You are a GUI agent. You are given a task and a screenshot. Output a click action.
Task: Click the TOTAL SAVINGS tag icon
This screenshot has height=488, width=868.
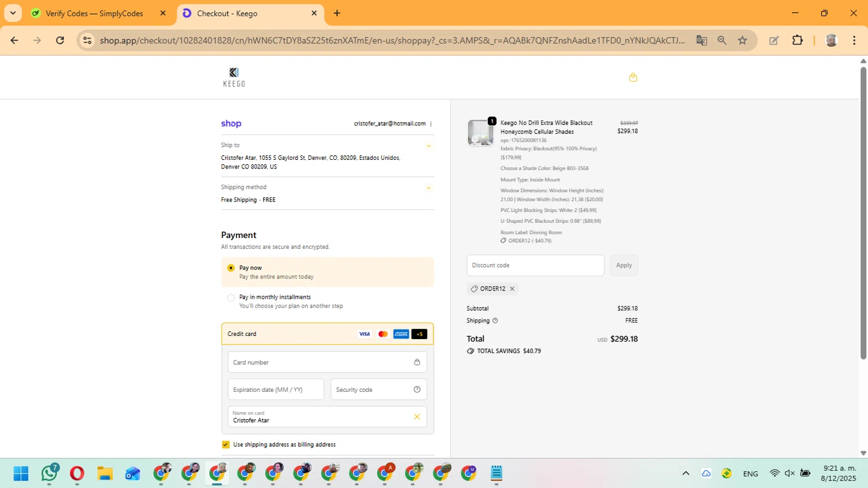point(470,351)
